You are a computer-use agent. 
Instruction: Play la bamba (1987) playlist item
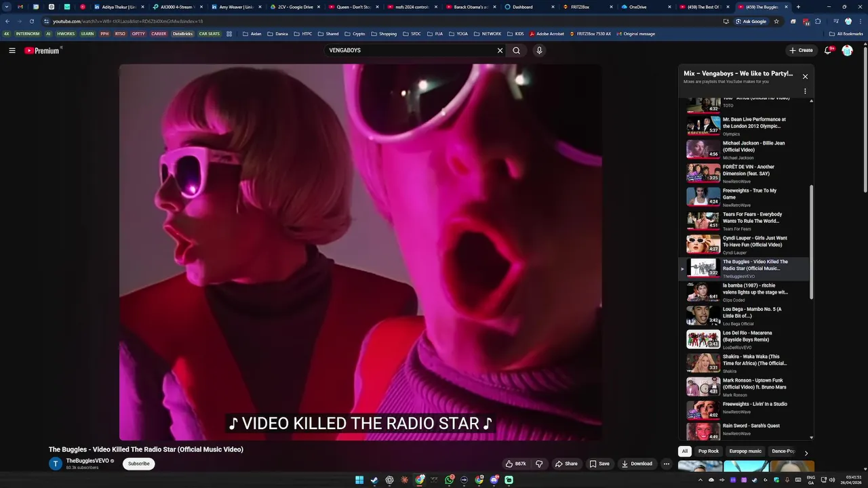[744, 292]
